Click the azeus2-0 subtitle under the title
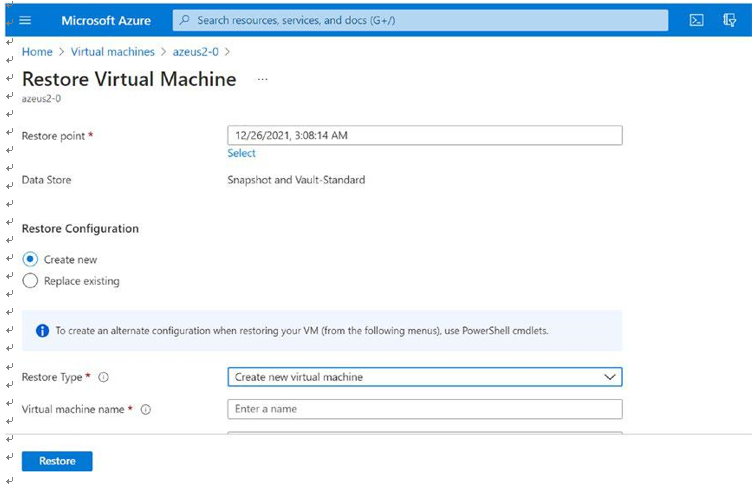The width and height of the screenshot is (756, 490). coord(41,98)
